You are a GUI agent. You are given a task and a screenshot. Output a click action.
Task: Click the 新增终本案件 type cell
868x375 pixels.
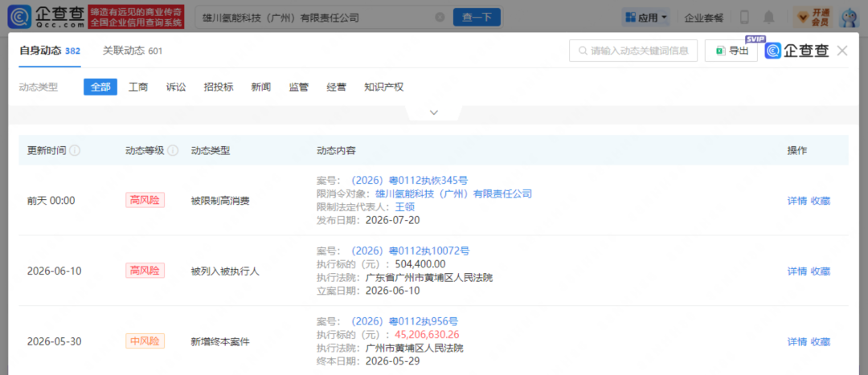click(219, 342)
